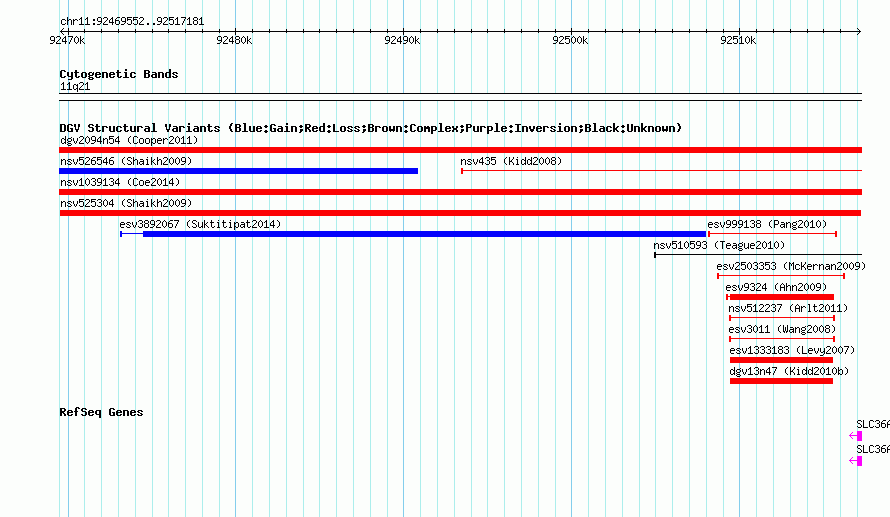Screen dimensions: 890x517
Task: Click the dgv2094n54 (Cooper2011) red variant bar
Action: [x=460, y=150]
